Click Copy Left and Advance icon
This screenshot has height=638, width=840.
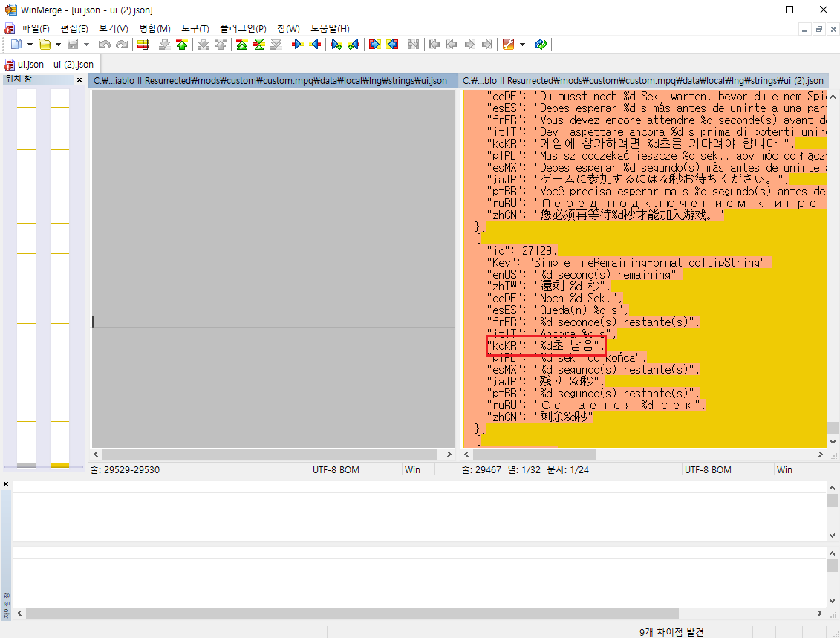pos(353,45)
